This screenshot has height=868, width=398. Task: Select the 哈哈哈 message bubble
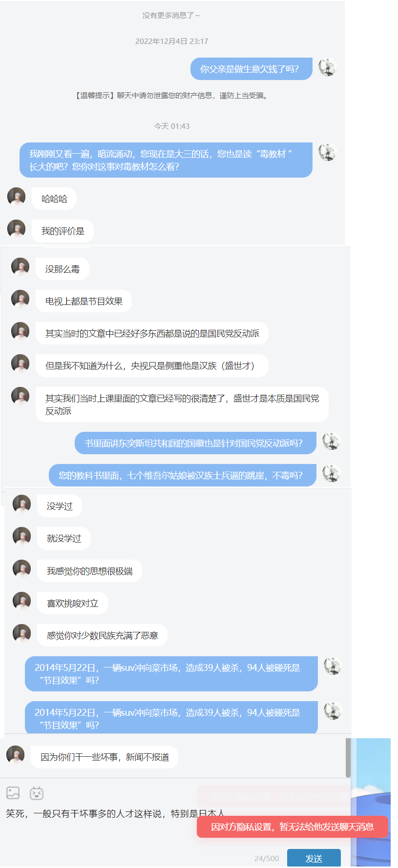(x=54, y=199)
